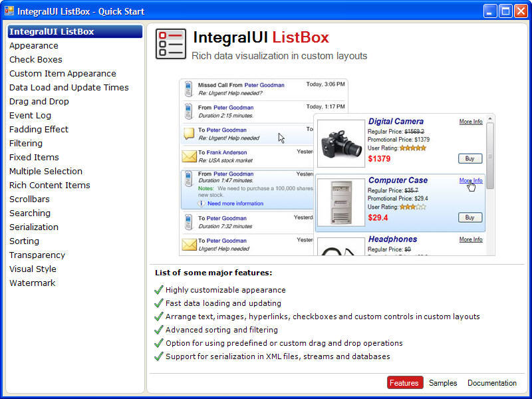Click the envelope icon for Frank Anderson
The image size is (532, 399).
189,156
